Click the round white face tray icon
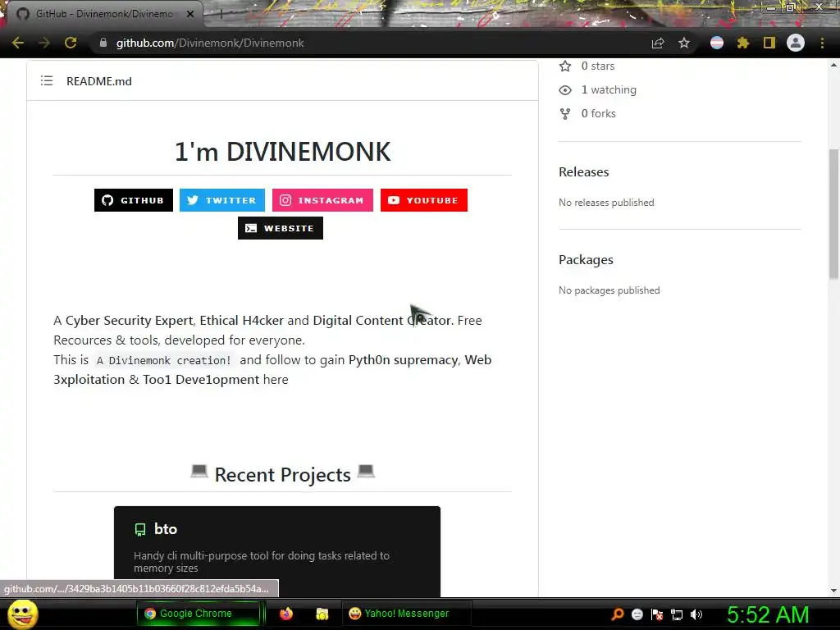This screenshot has height=630, width=840. point(637,614)
